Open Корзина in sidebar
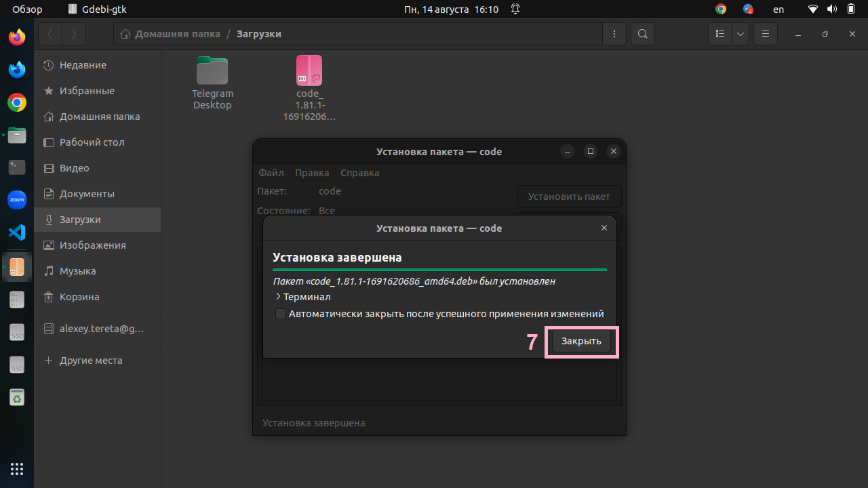 coord(98,297)
